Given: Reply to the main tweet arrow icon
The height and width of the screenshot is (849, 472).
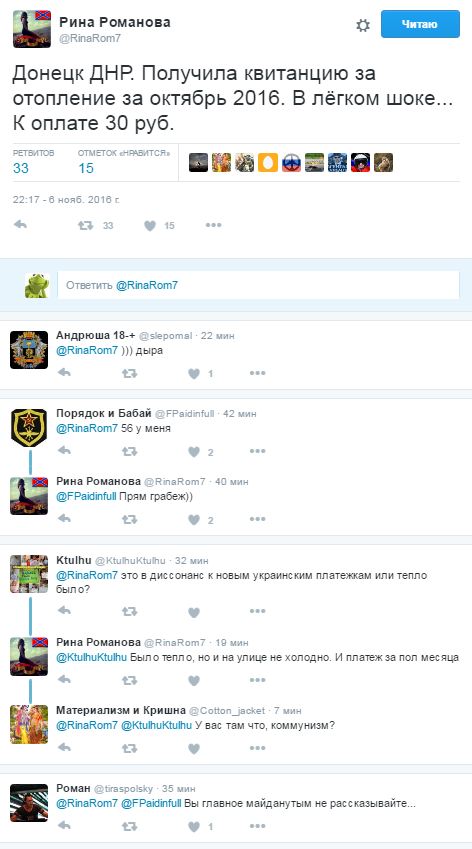Looking at the screenshot, I should point(21,225).
